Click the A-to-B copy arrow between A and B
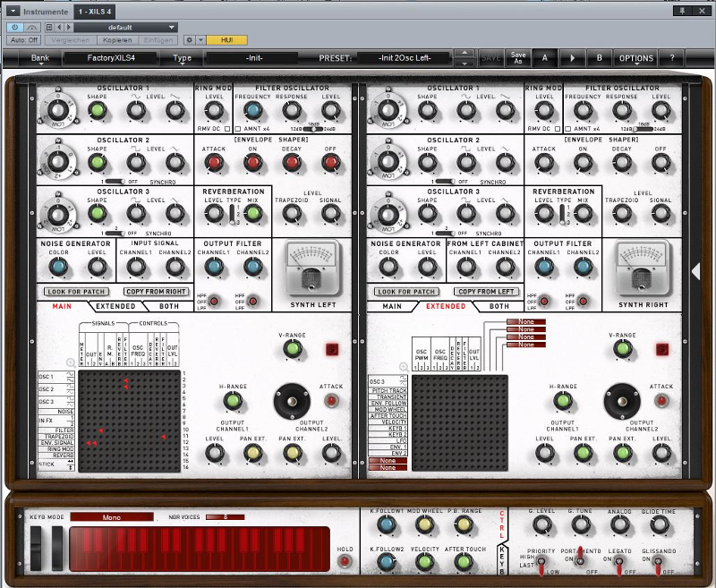This screenshot has height=588, width=716. pos(572,58)
